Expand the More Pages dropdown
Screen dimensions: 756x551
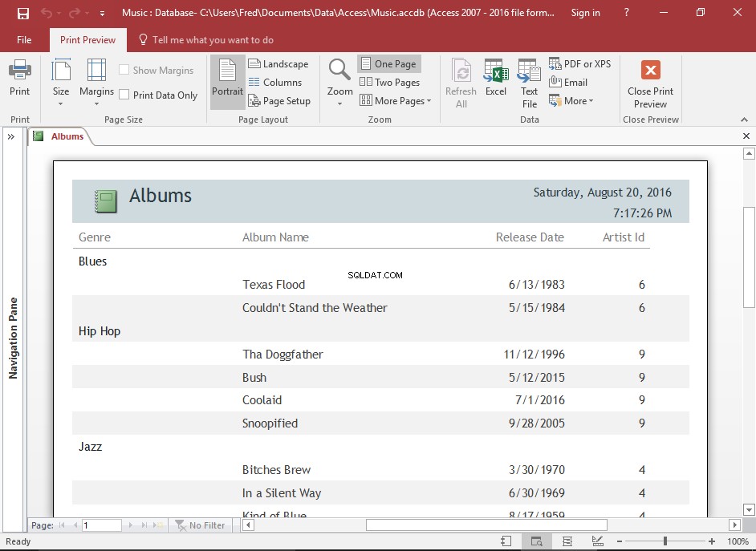pos(396,101)
